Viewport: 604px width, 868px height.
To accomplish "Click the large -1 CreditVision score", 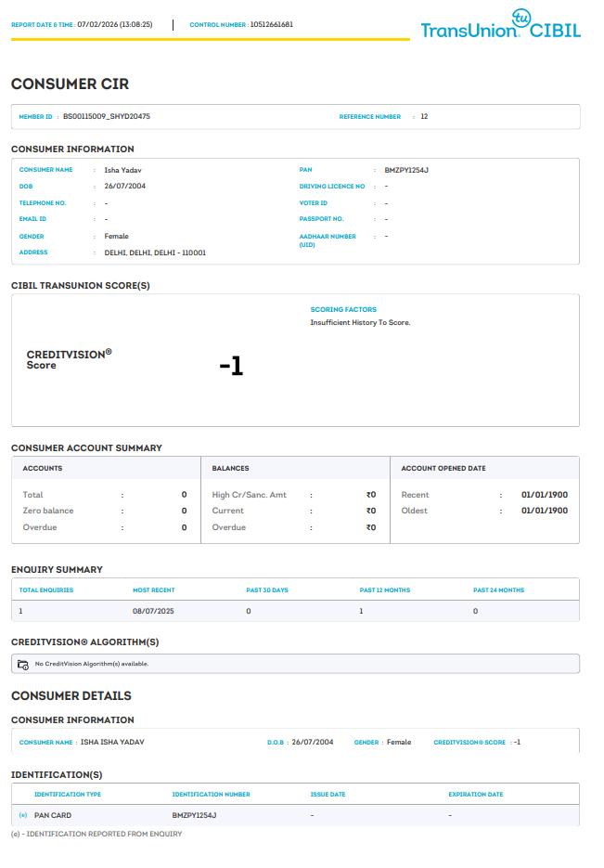I will coord(231,366).
